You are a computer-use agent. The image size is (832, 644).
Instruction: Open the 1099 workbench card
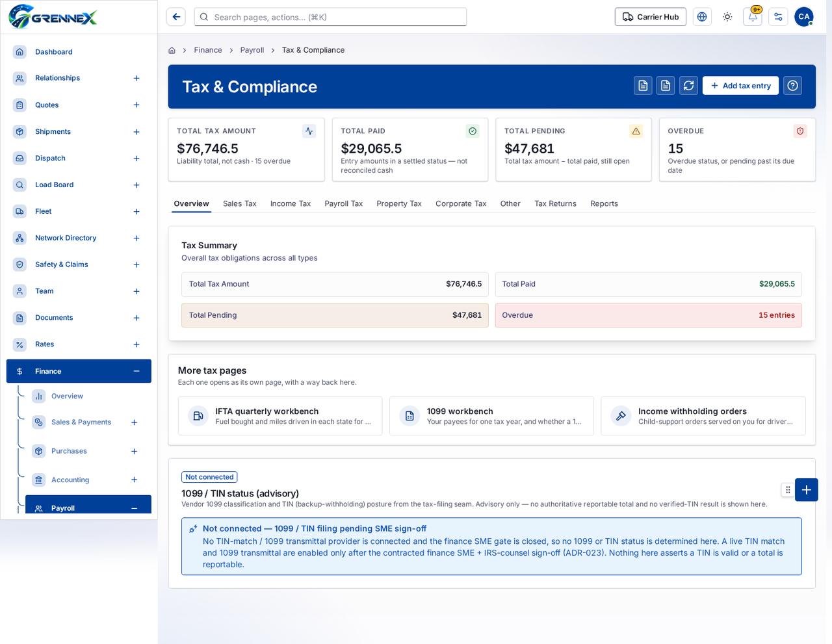[491, 416]
